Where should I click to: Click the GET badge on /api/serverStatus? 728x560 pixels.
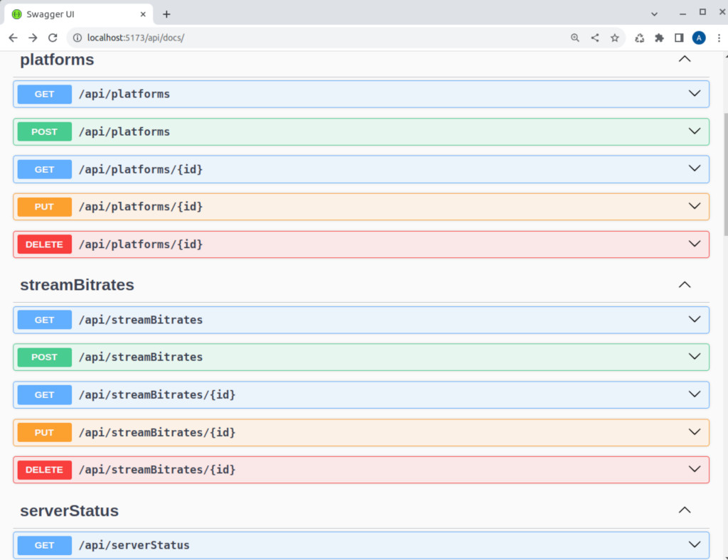[43, 545]
